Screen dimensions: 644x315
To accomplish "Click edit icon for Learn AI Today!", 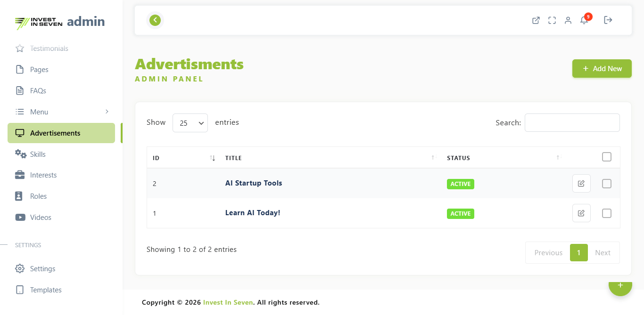I will click(581, 213).
